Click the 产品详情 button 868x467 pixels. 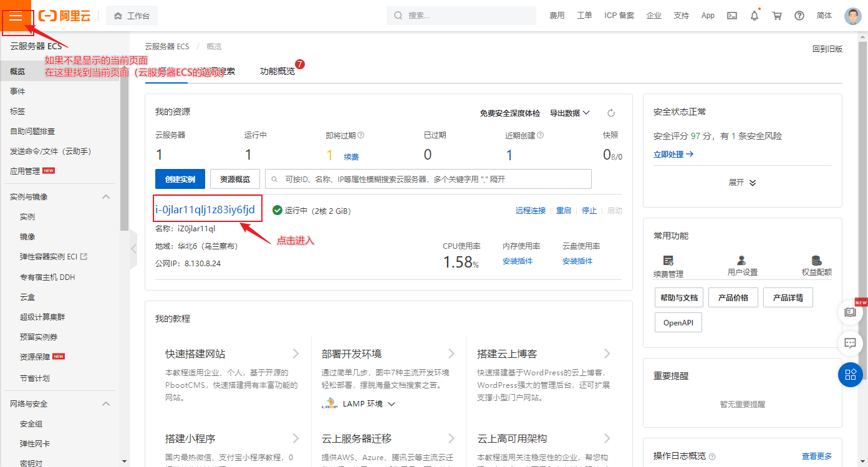[x=788, y=297]
